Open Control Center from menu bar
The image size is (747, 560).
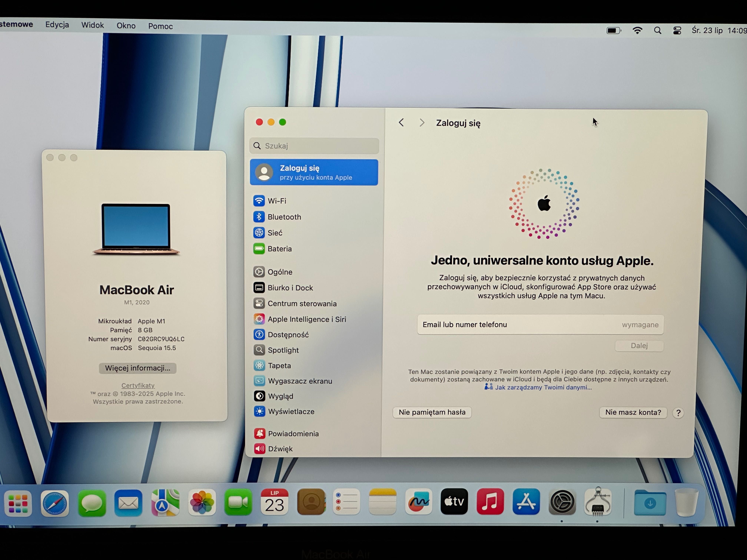pyautogui.click(x=677, y=31)
